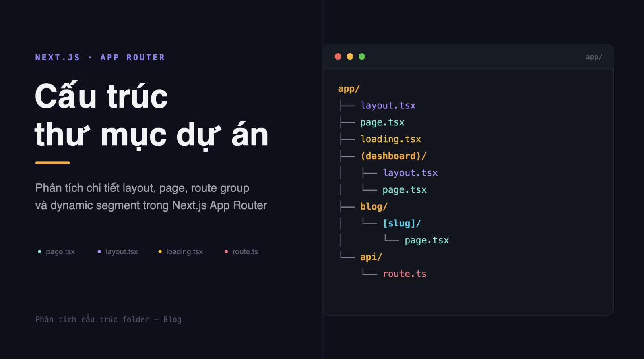The image size is (644, 359).
Task: Open page.tsx directly under app/
Action: tap(382, 122)
